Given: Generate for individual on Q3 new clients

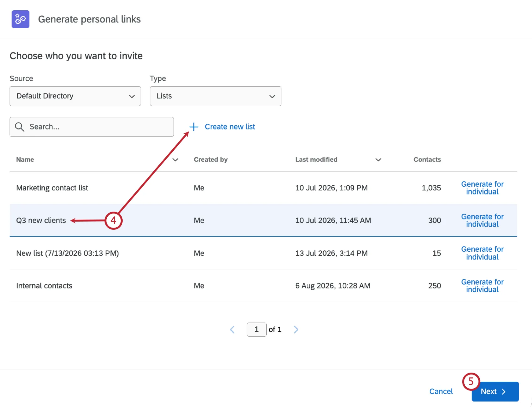Looking at the screenshot, I should tap(482, 220).
